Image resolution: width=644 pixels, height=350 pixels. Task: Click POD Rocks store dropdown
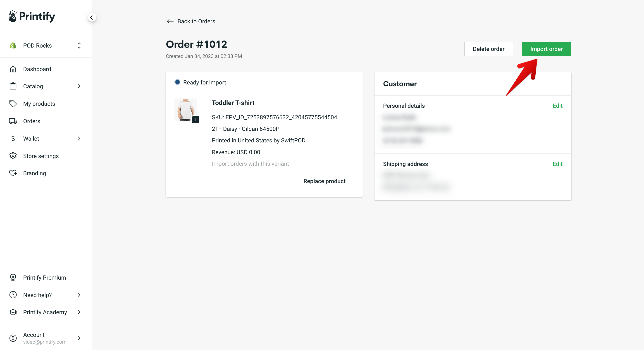(45, 45)
